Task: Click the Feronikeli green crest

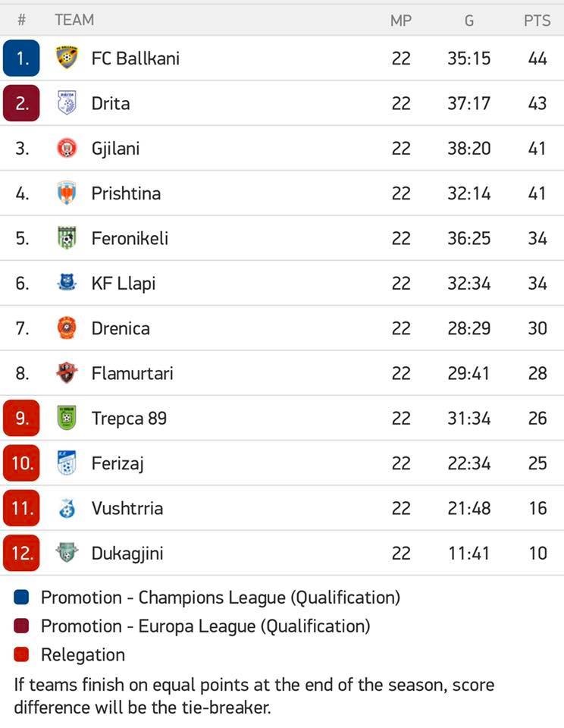Action: tap(67, 238)
